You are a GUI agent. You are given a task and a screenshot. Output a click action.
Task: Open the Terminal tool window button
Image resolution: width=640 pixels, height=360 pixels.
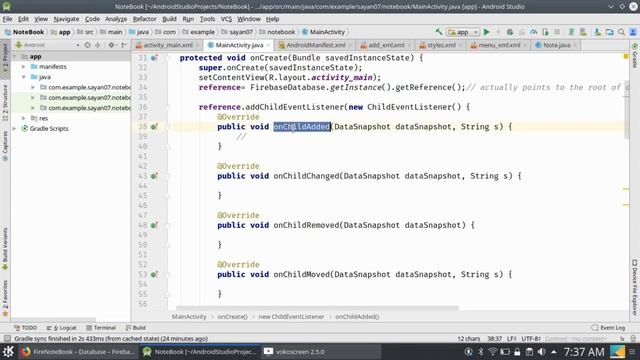101,328
